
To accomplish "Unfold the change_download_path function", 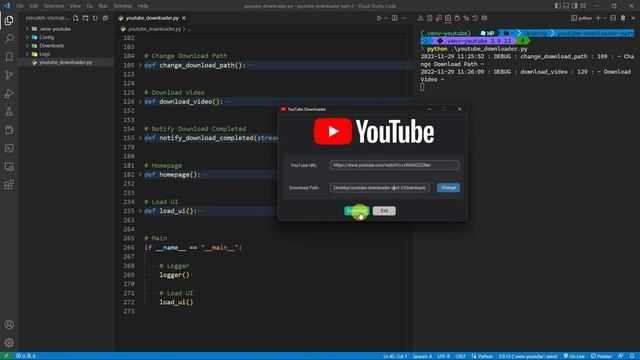I will (140, 65).
